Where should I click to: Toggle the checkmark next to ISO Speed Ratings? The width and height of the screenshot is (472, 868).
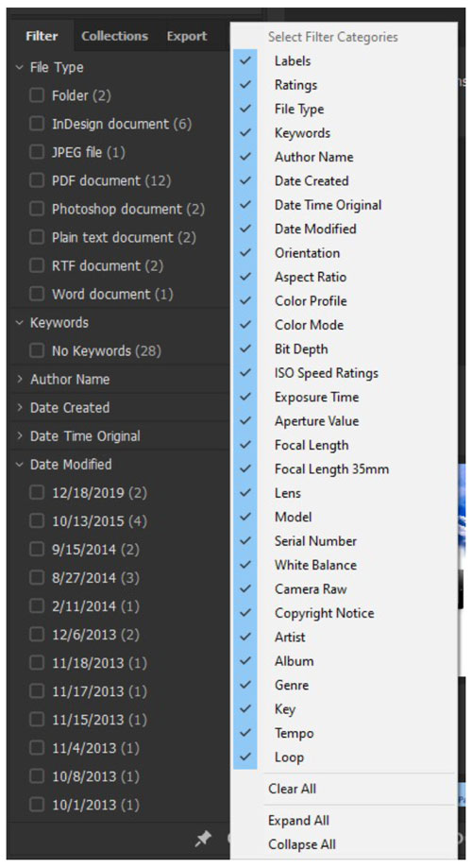(x=245, y=373)
